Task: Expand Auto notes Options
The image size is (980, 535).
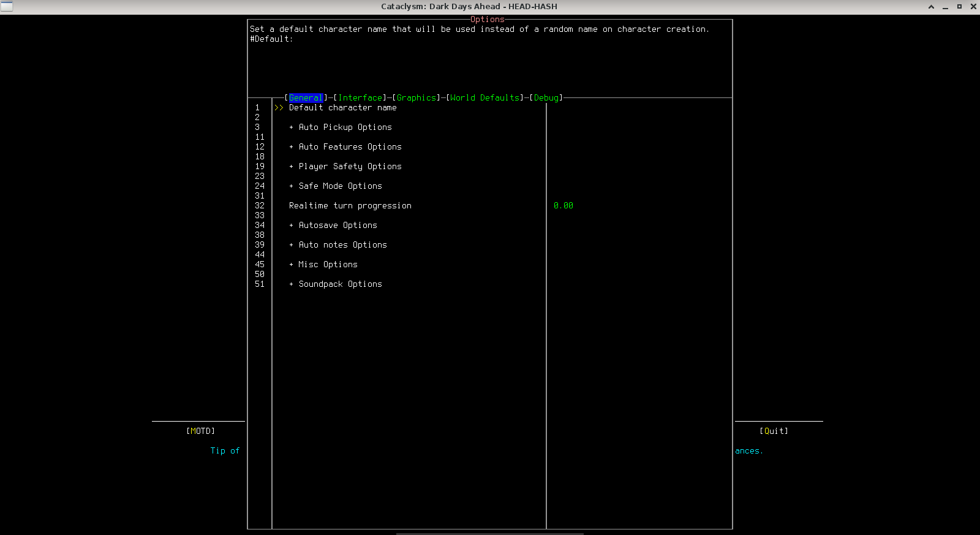Action: 342,245
